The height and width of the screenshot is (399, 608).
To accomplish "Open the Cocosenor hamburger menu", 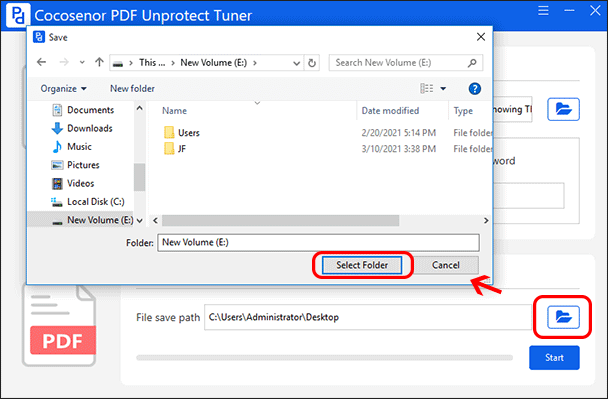I will point(543,10).
